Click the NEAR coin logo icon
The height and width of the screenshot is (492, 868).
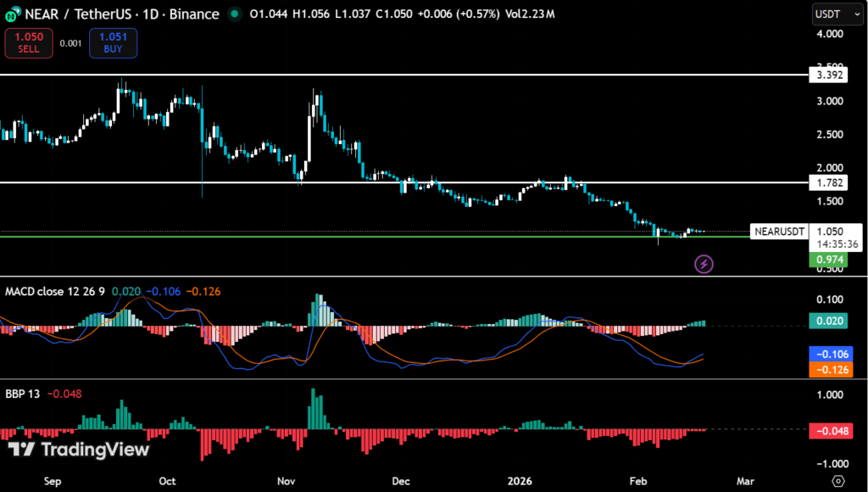tap(11, 14)
